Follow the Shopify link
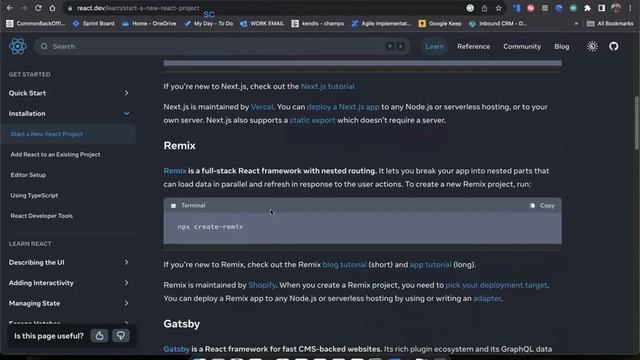 [x=262, y=285]
